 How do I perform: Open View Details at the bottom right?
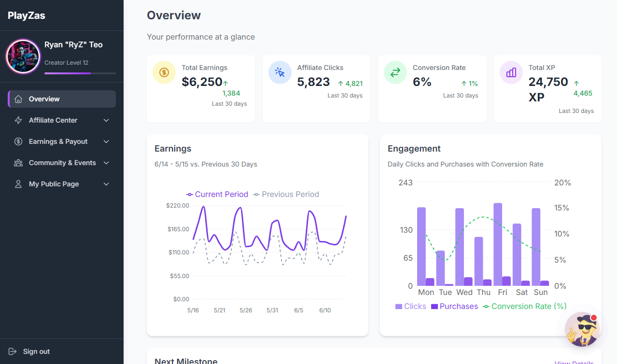[574, 361]
